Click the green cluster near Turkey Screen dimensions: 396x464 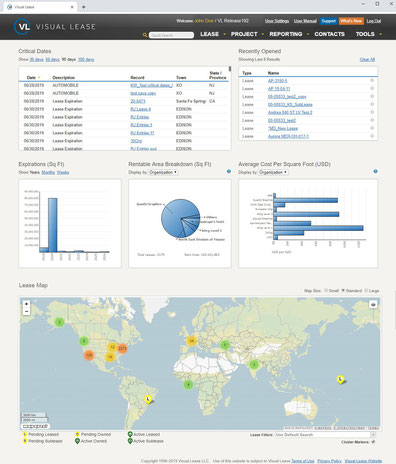[225, 345]
